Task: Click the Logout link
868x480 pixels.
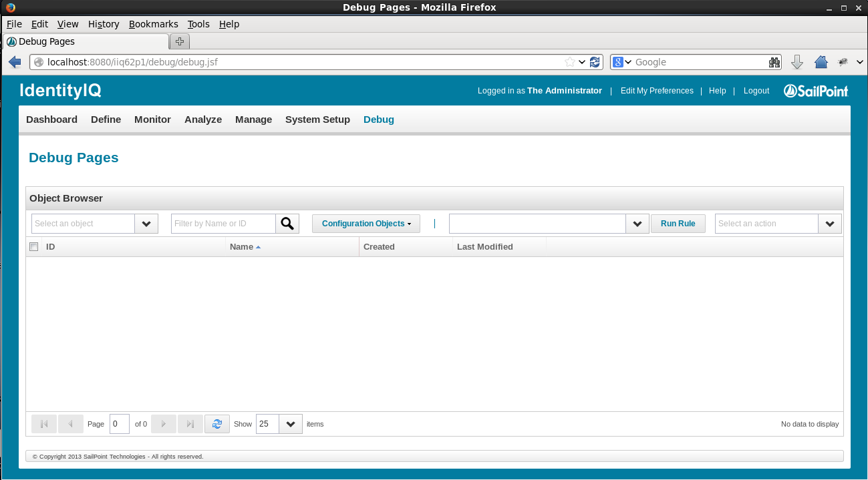Action: [756, 91]
